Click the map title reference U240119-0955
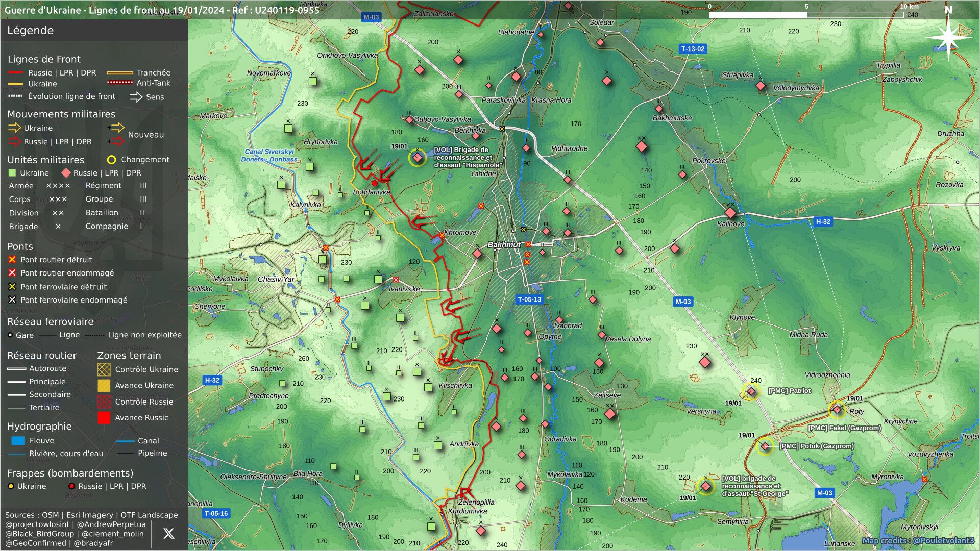 (x=284, y=10)
